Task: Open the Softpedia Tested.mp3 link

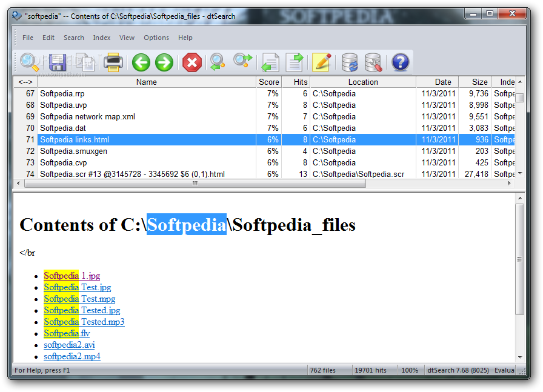Action: point(84,322)
